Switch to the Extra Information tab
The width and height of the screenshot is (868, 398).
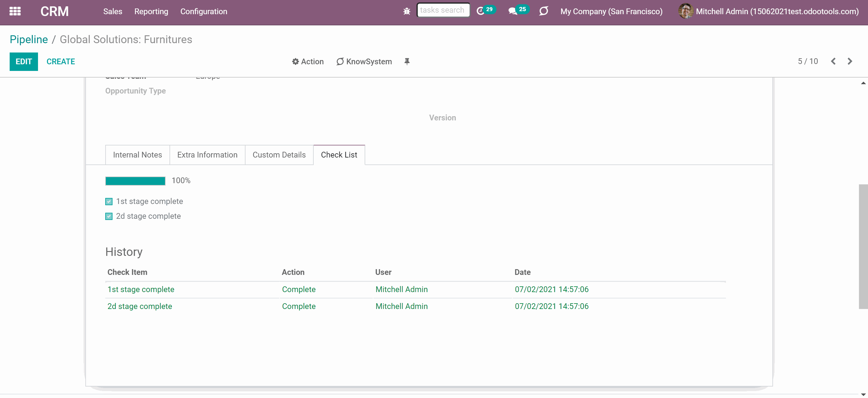coord(207,155)
